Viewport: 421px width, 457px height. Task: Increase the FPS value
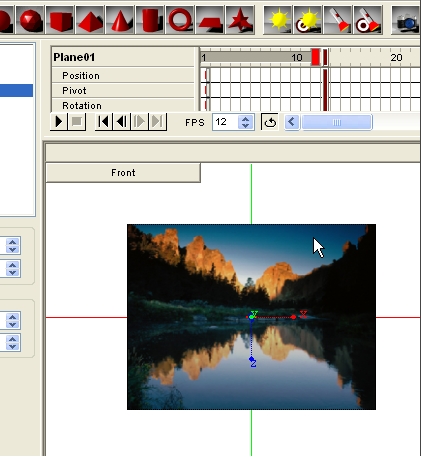point(246,119)
